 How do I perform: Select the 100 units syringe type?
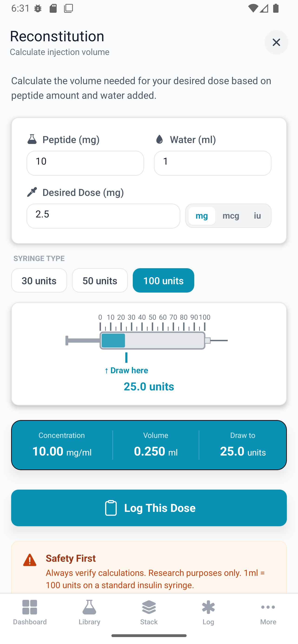pyautogui.click(x=163, y=281)
